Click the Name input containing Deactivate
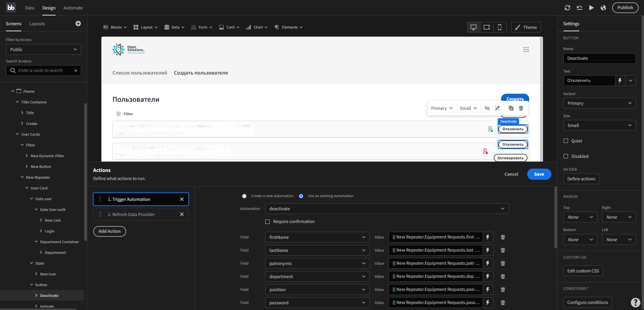This screenshot has height=310, width=644. point(599,58)
